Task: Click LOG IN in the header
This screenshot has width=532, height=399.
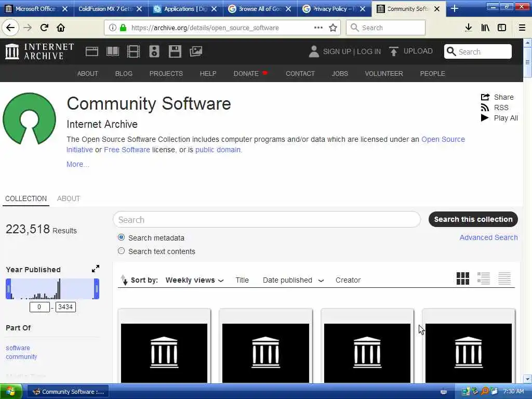Action: [369, 51]
